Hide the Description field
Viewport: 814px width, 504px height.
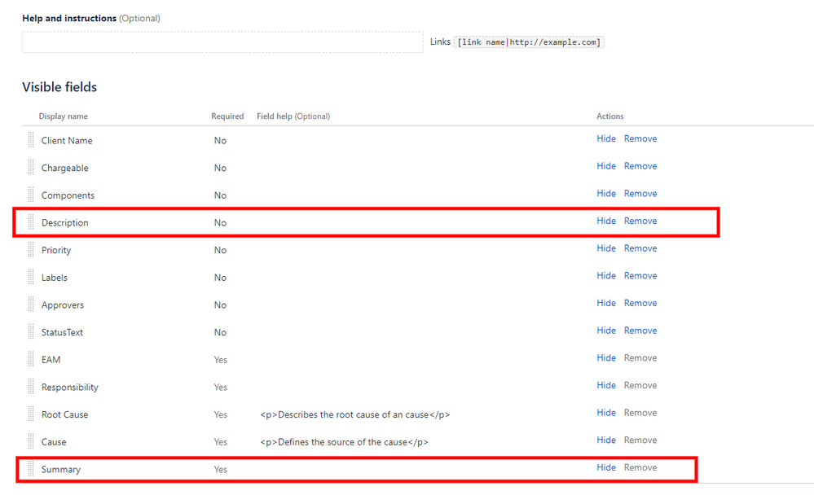(x=606, y=221)
